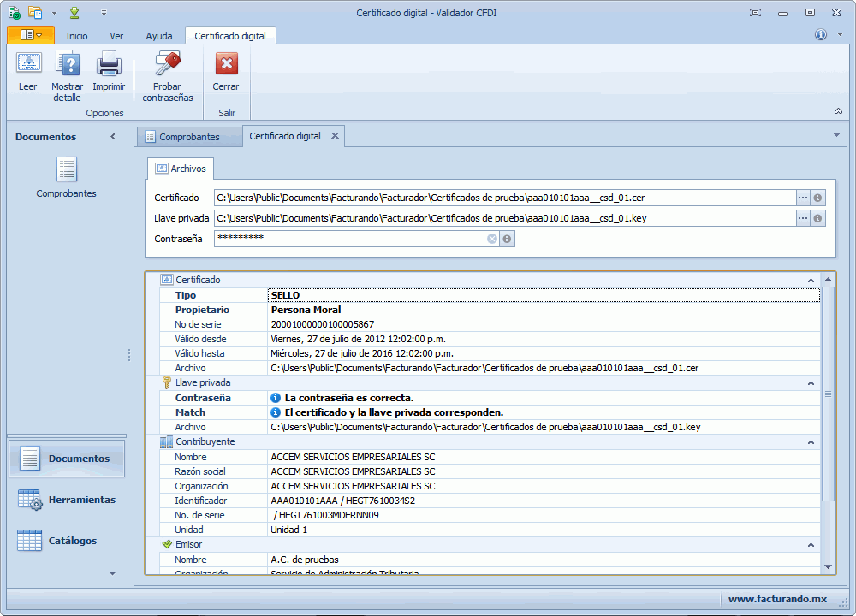The width and height of the screenshot is (856, 616).
Task: Click info icon beside Certificado path
Action: [x=817, y=198]
